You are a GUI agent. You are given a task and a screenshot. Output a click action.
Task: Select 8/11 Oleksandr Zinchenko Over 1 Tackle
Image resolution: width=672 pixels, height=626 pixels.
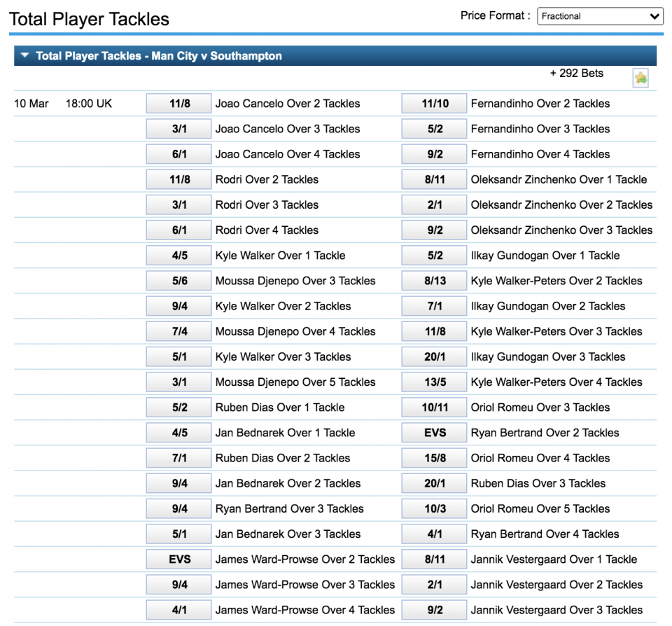434,179
